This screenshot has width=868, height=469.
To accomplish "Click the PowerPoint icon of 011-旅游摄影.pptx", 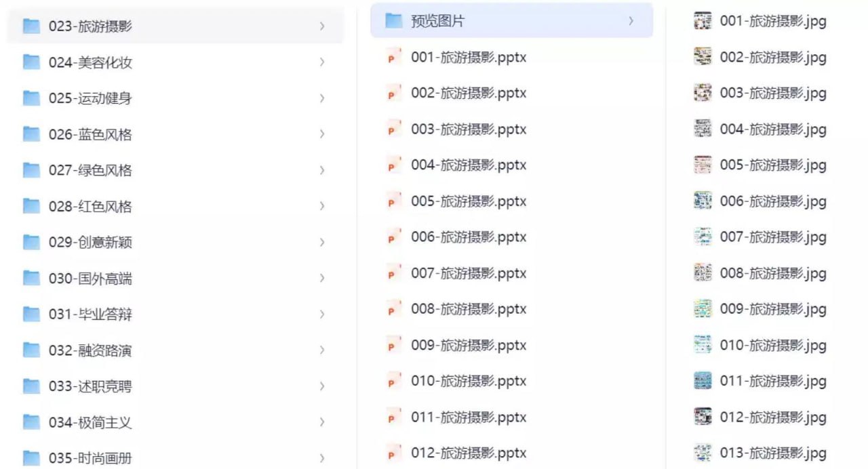I will (393, 417).
